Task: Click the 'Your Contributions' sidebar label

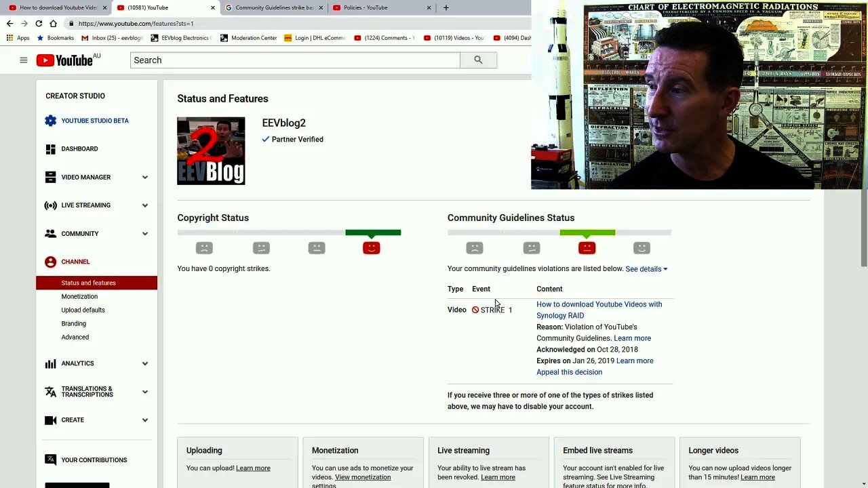Action: tap(94, 460)
